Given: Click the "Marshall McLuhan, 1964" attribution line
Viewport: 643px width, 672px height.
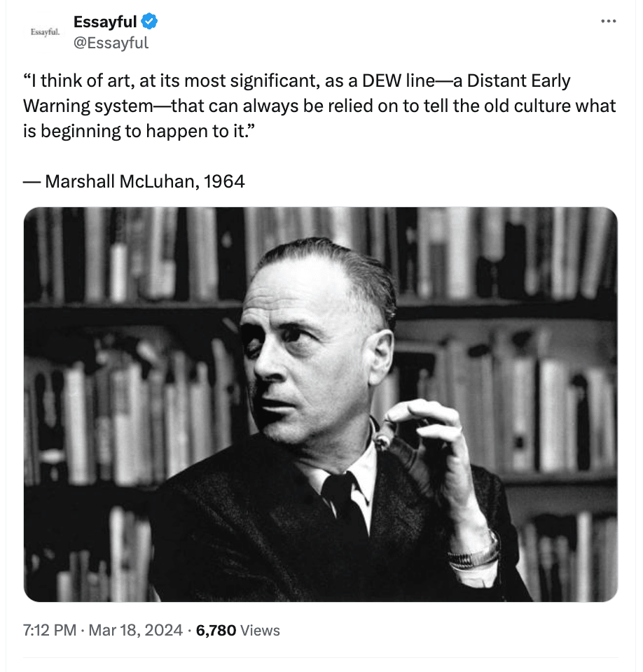Looking at the screenshot, I should [x=134, y=181].
